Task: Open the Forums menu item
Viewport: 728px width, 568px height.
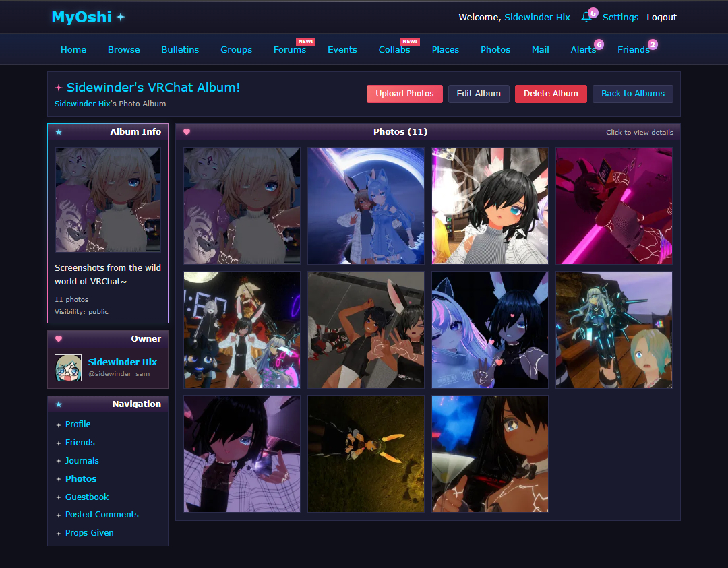Action: [290, 49]
